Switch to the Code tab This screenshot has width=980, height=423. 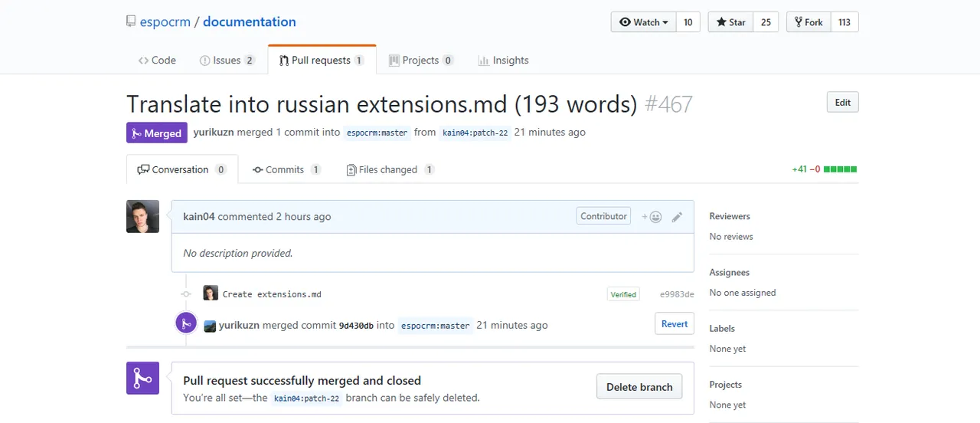pos(157,60)
